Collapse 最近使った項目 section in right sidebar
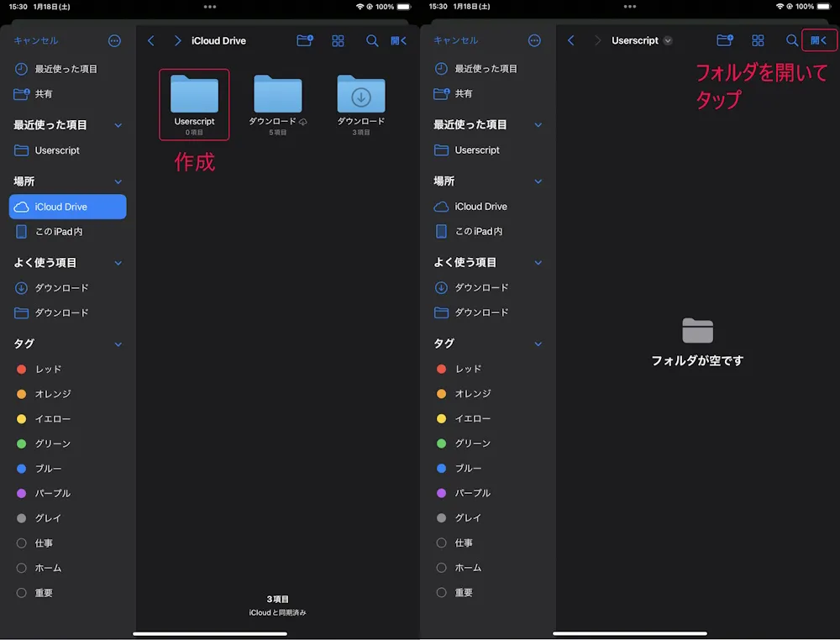This screenshot has height=640, width=840. [x=538, y=125]
